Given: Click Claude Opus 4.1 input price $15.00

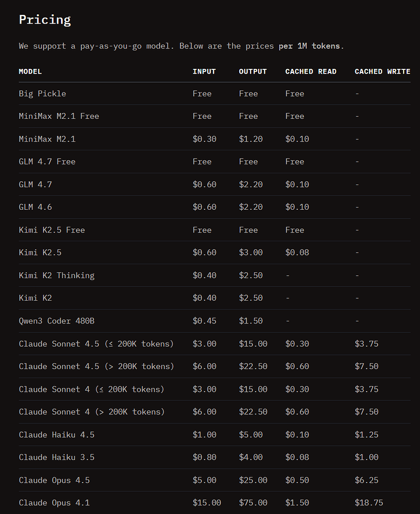Looking at the screenshot, I should 206,503.
